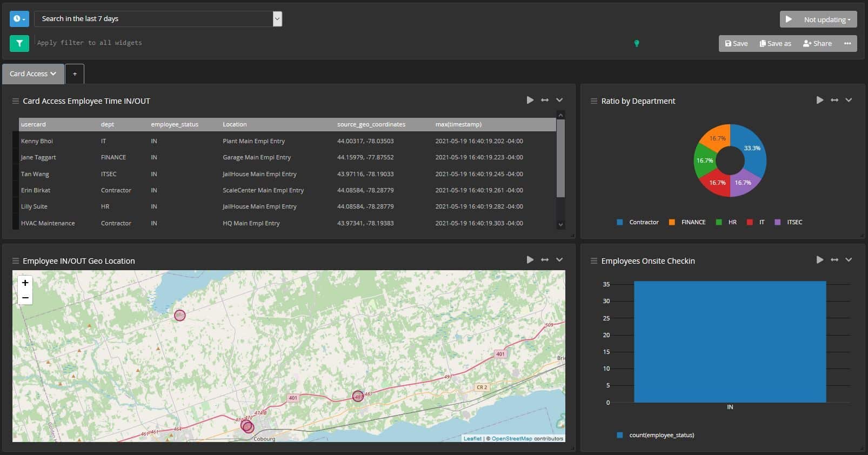Run the Card Access Employee Time widget

point(530,100)
